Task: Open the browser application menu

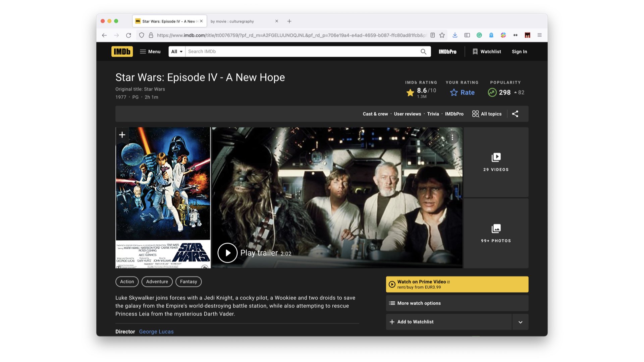Action: (539, 35)
